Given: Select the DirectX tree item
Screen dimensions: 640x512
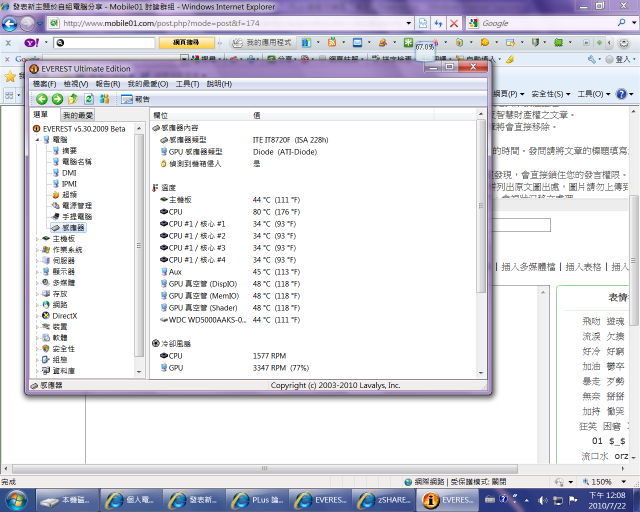Looking at the screenshot, I should pos(60,316).
